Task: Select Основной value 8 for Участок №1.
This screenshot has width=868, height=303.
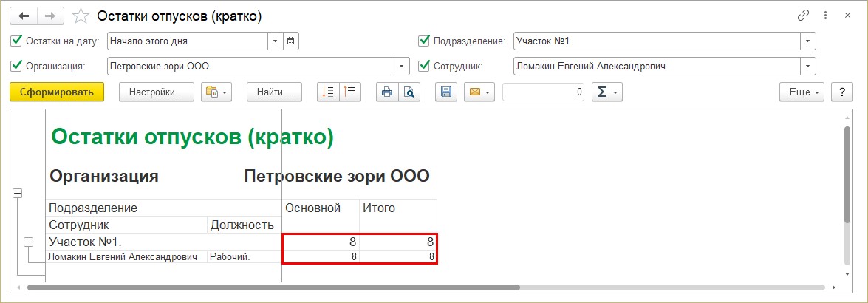Action: [321, 242]
